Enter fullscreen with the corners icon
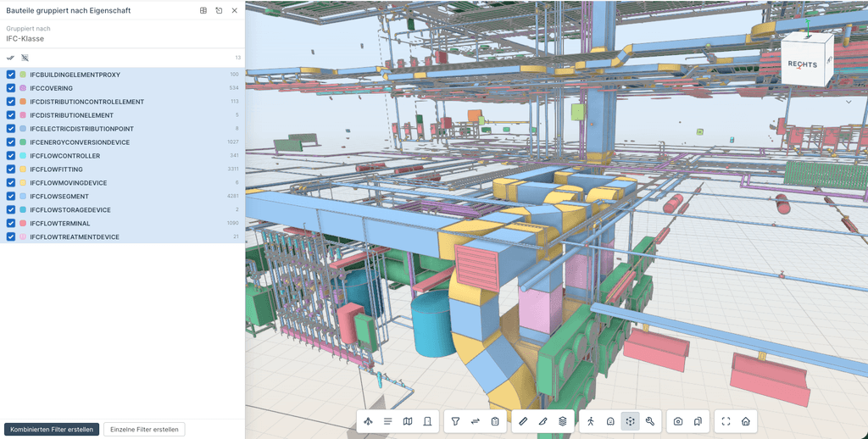 click(726, 421)
